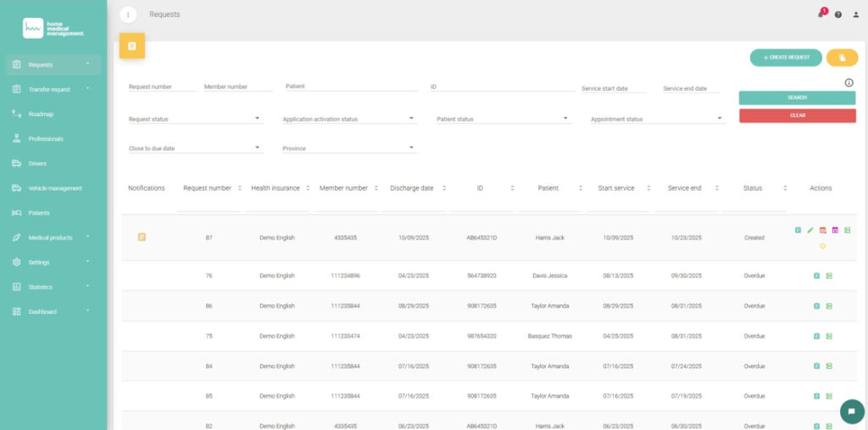The image size is (868, 430).
Task: Click the yellow document button beside Create Request
Action: pos(842,58)
